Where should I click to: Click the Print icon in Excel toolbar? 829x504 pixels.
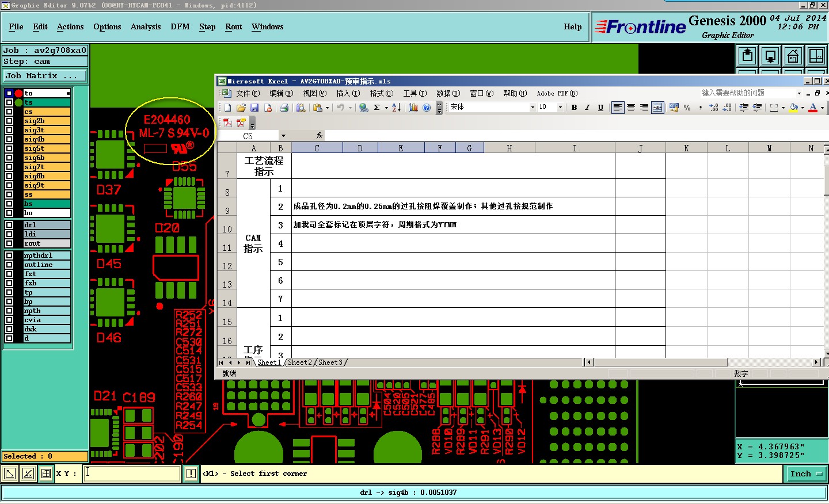coord(284,108)
